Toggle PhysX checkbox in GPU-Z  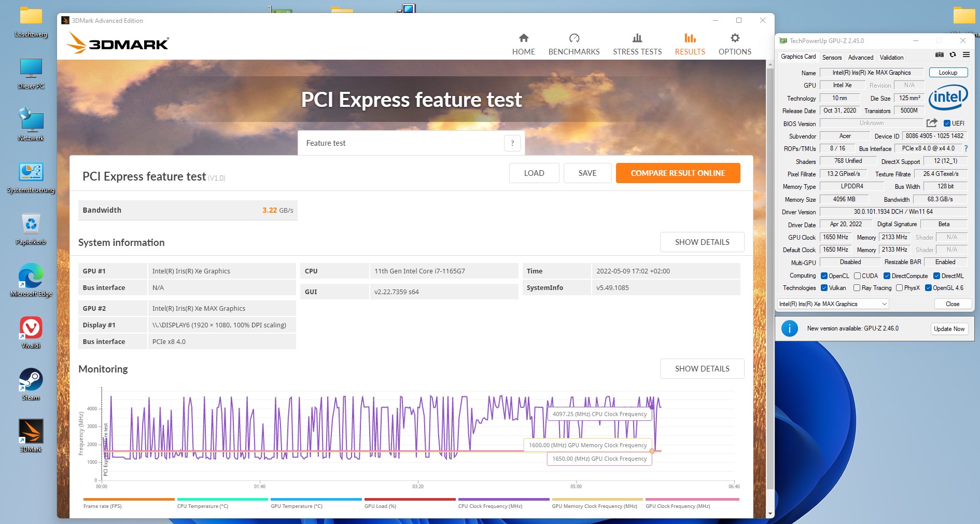click(x=900, y=288)
